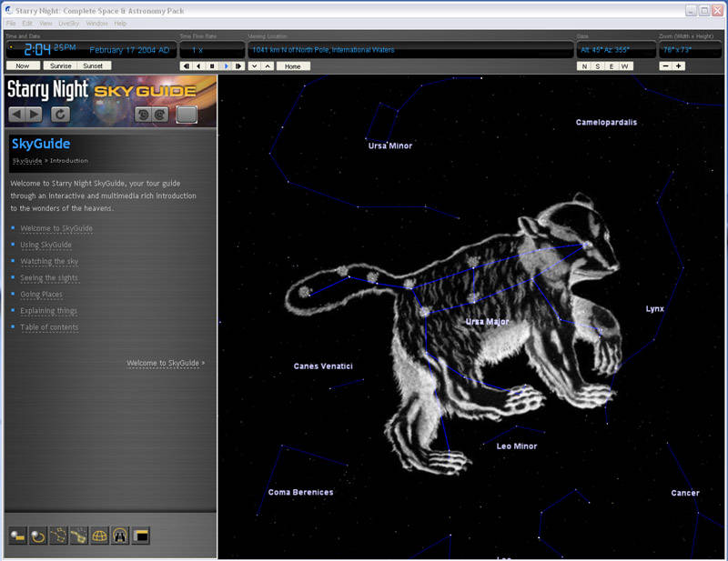Jump to Sunset time
This screenshot has width=728, height=561.
point(93,65)
